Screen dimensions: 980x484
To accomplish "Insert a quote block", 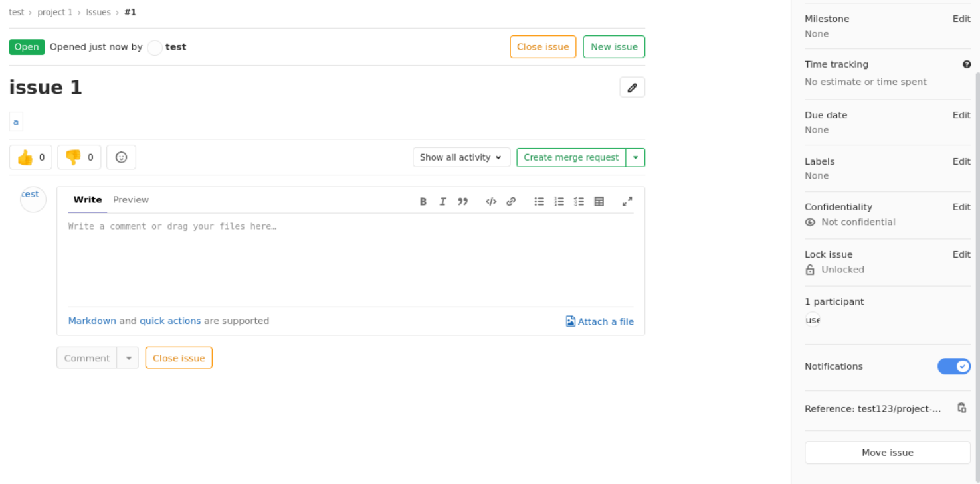I will [x=463, y=201].
